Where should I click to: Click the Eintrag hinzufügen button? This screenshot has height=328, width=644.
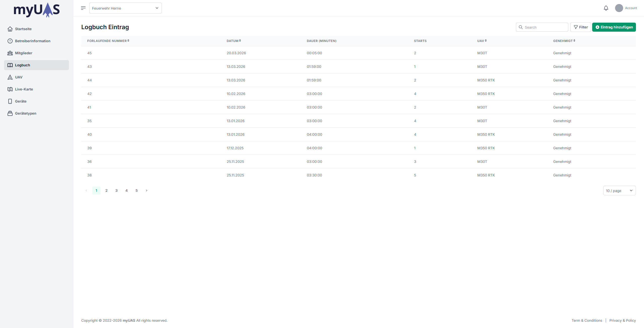click(614, 27)
